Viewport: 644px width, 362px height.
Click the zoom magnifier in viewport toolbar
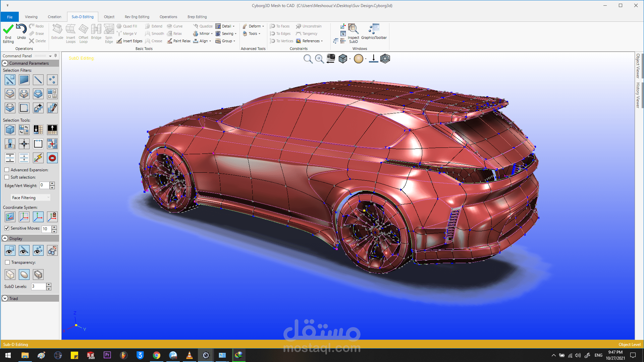(308, 59)
